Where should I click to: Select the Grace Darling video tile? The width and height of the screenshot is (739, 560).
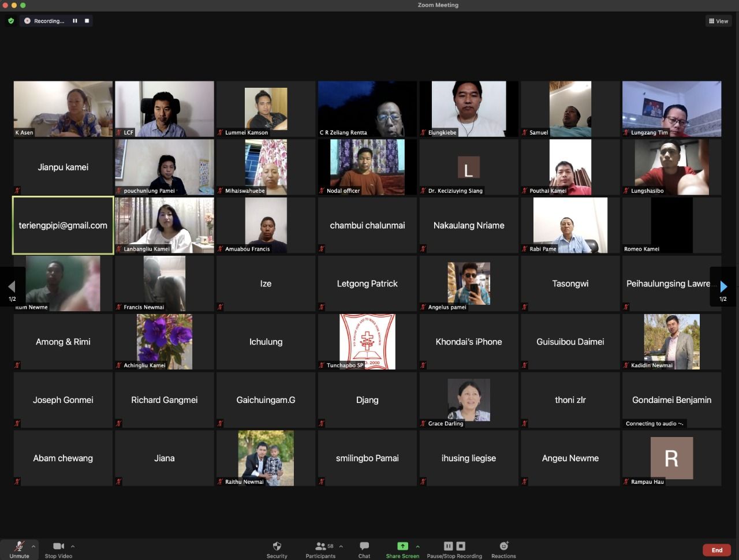tap(468, 400)
